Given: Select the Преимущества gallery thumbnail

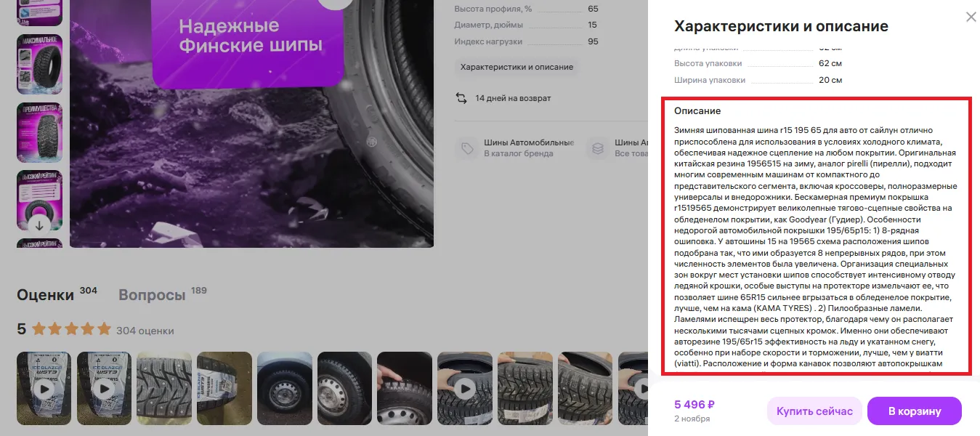Looking at the screenshot, I should pos(39,132).
